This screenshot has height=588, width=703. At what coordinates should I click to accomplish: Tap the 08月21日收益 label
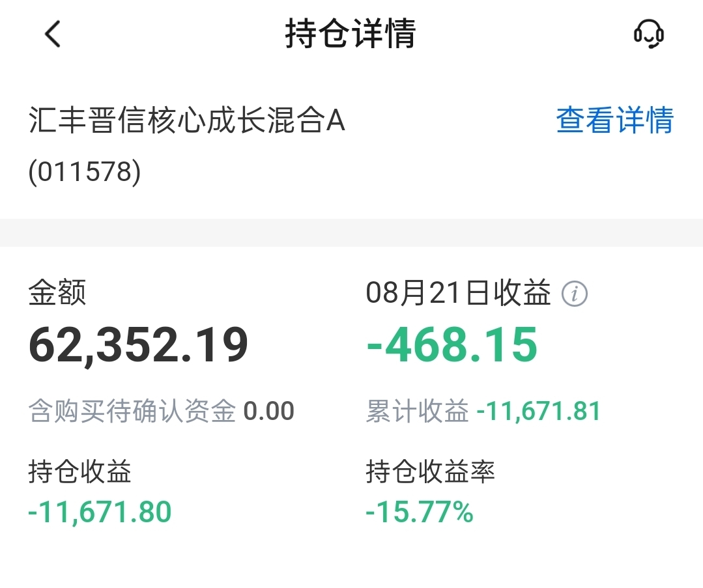(x=458, y=294)
